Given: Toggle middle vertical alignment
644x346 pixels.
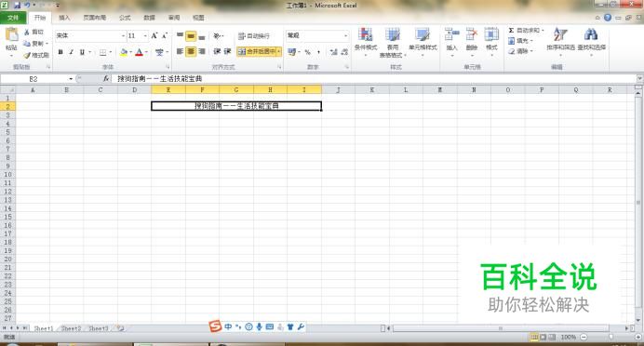Looking at the screenshot, I should point(191,36).
